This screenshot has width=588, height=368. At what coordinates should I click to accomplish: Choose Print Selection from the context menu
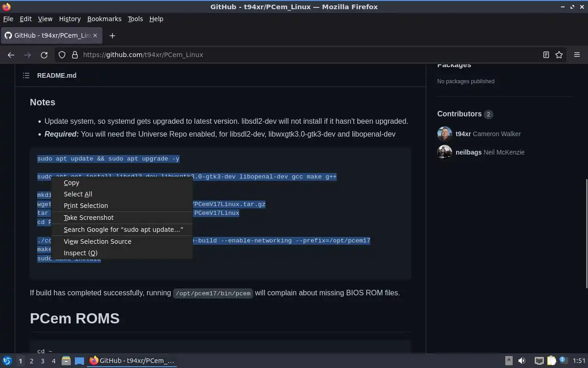tap(122, 206)
